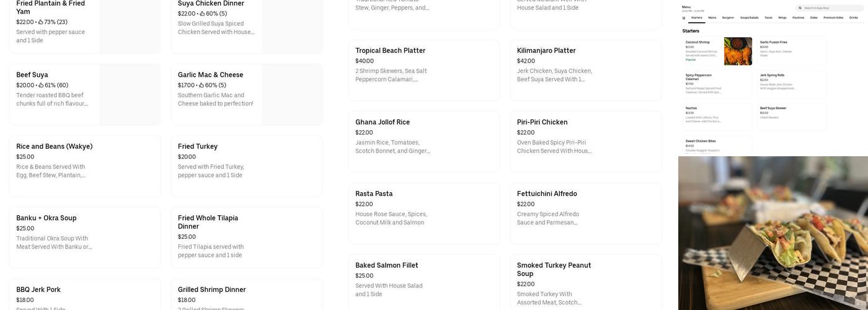Switch to the Mains tab
The height and width of the screenshot is (310, 868).
[x=712, y=18]
